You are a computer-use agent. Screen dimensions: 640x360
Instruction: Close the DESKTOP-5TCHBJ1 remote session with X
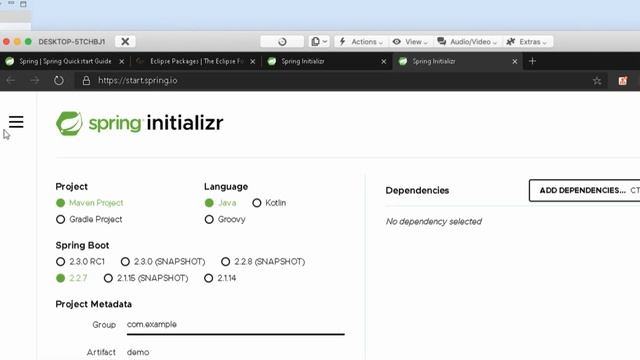pyautogui.click(x=125, y=42)
